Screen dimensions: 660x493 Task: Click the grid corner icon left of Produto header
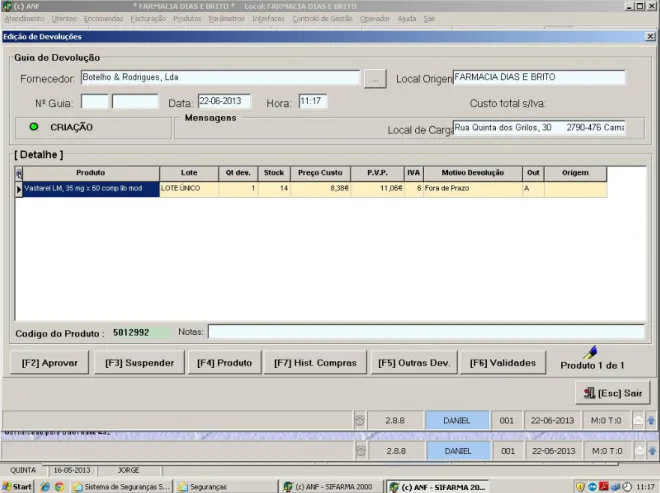pos(19,173)
